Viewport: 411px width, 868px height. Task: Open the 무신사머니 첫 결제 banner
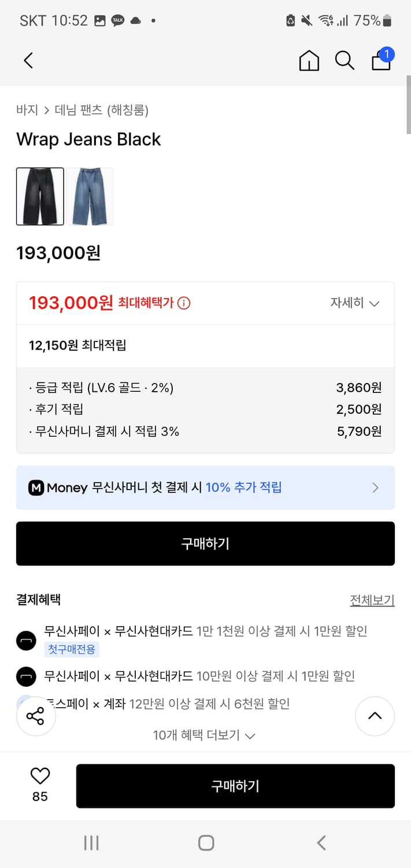click(205, 488)
